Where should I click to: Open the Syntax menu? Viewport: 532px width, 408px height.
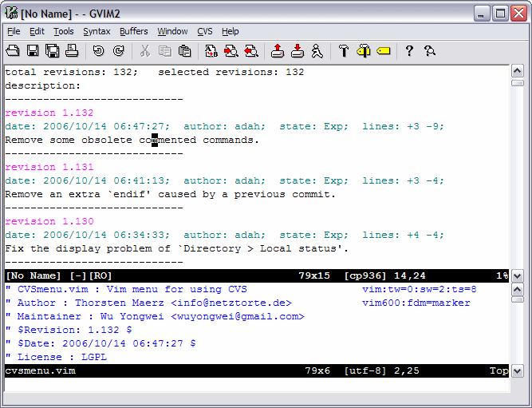tap(97, 31)
